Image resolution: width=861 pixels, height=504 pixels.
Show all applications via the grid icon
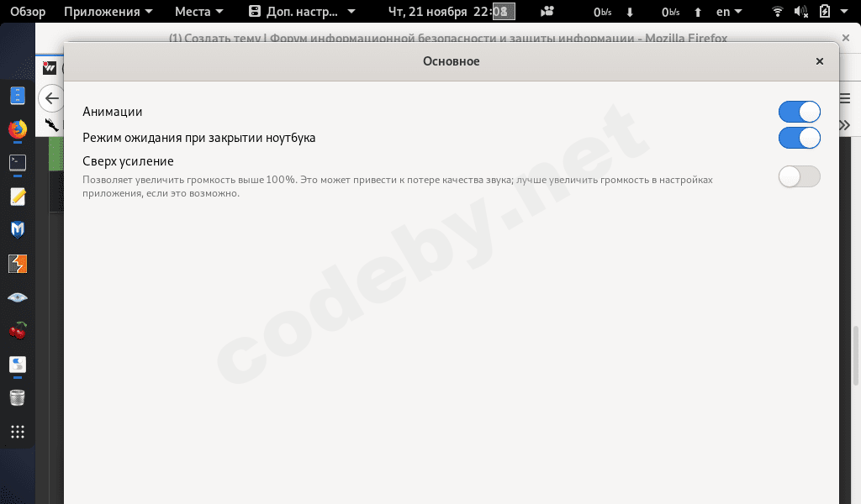click(17, 432)
